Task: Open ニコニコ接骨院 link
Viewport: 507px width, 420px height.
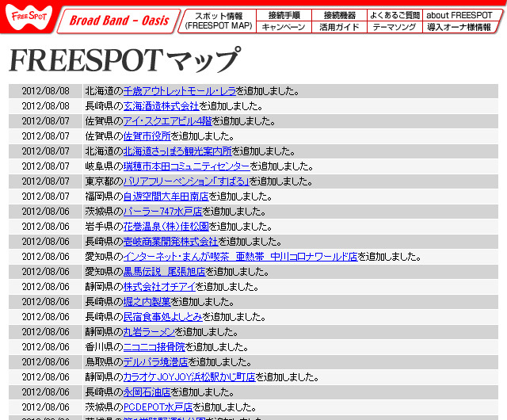Action: 154,346
